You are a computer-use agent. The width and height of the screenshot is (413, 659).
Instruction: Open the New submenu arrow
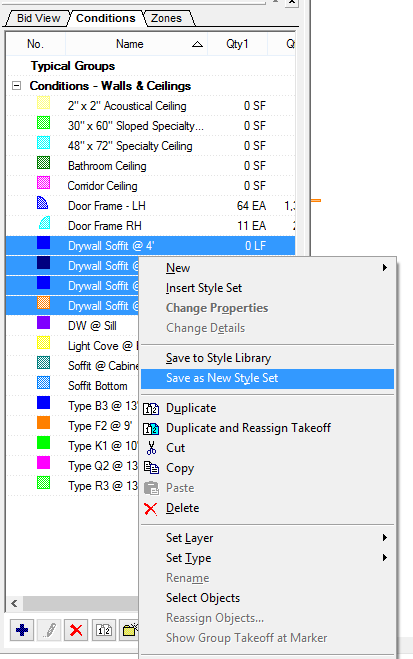click(x=384, y=268)
